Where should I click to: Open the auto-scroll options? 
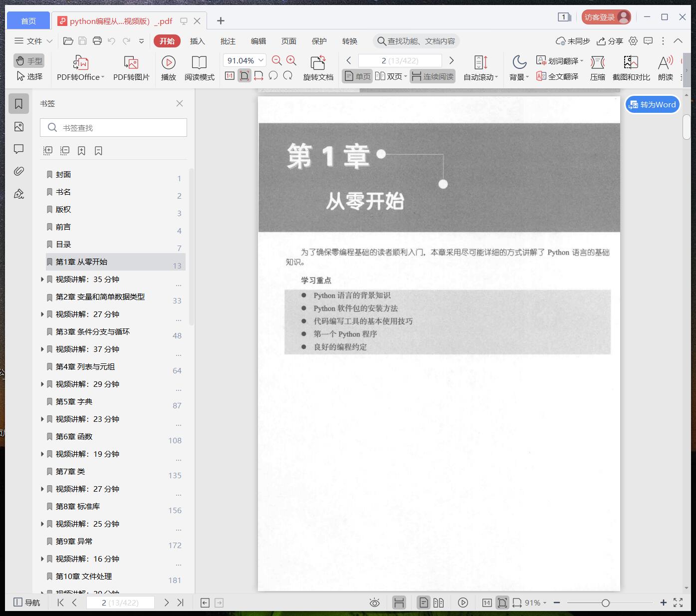pos(481,68)
